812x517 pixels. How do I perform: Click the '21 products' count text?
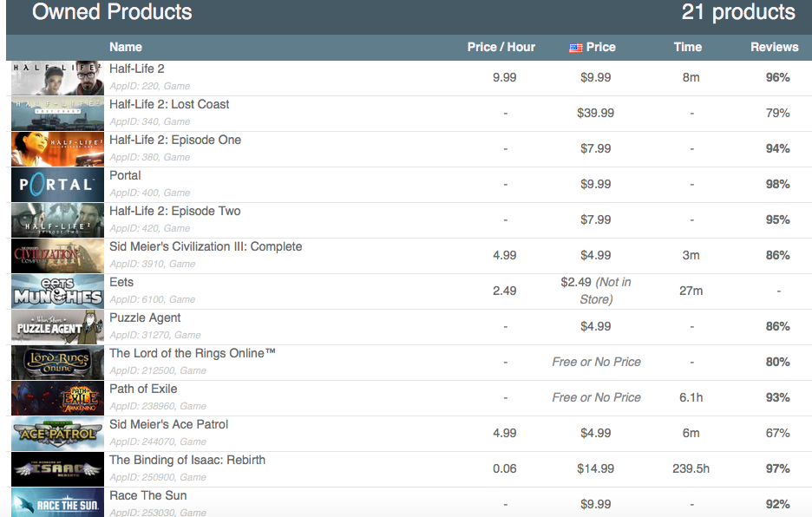point(738,12)
